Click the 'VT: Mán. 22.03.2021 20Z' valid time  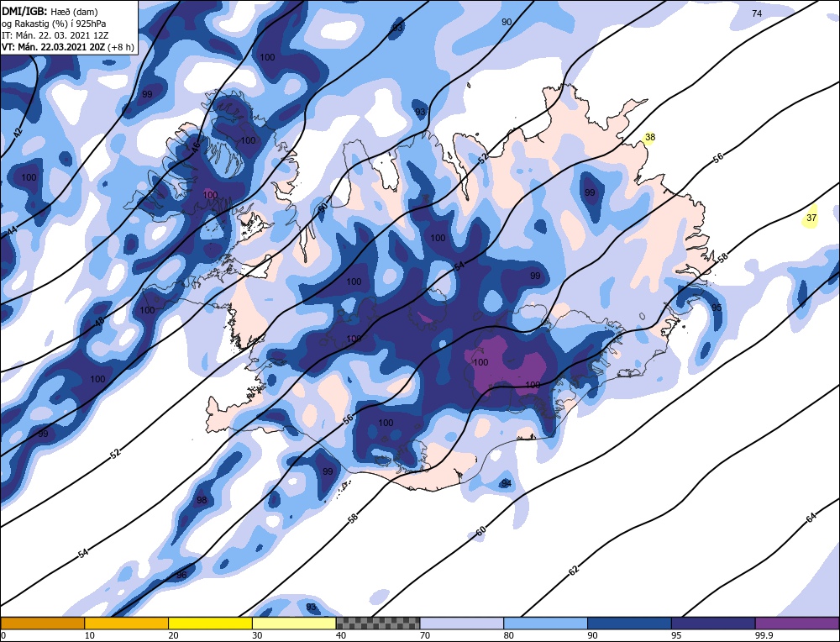(54, 47)
